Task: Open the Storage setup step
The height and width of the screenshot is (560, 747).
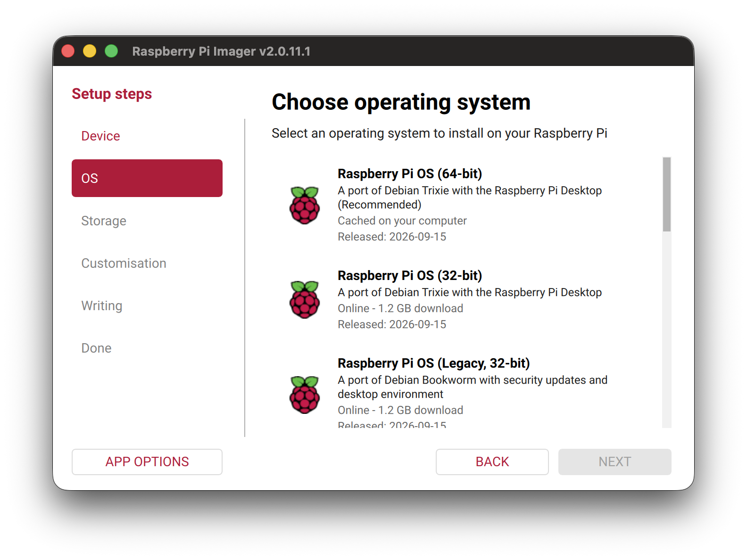Action: pos(147,221)
